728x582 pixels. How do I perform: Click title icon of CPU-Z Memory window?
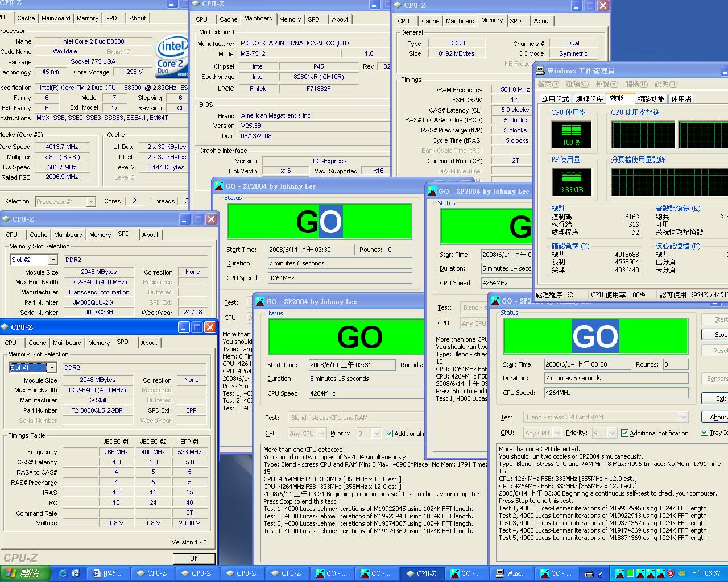tap(398, 5)
